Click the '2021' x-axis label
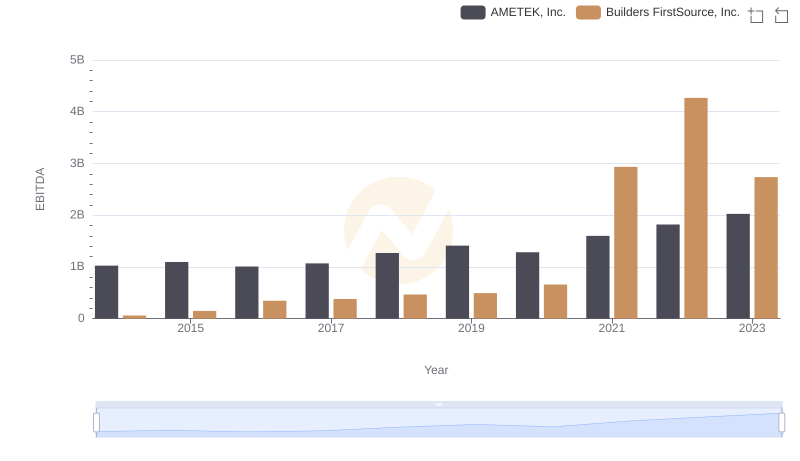Screen dimensions: 800x461 pos(611,328)
